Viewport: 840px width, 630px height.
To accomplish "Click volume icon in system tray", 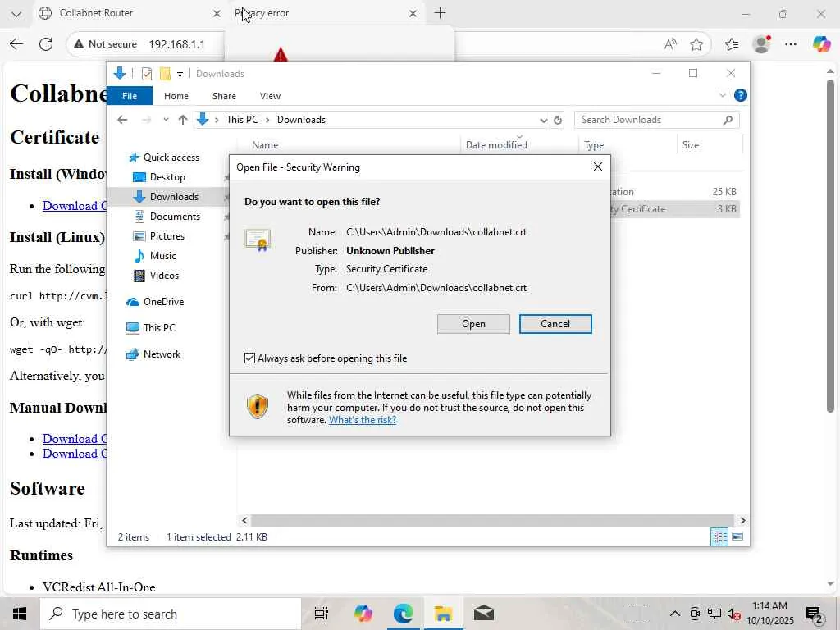I will (733, 614).
